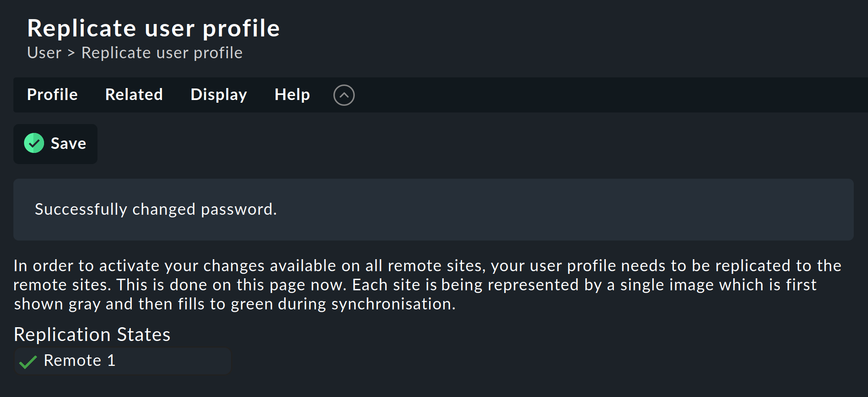Open the Display menu
This screenshot has width=868, height=397.
[x=219, y=95]
